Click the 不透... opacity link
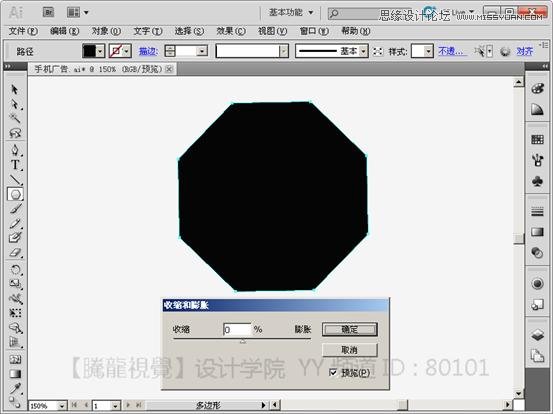The height and width of the screenshot is (414, 553). [x=452, y=51]
